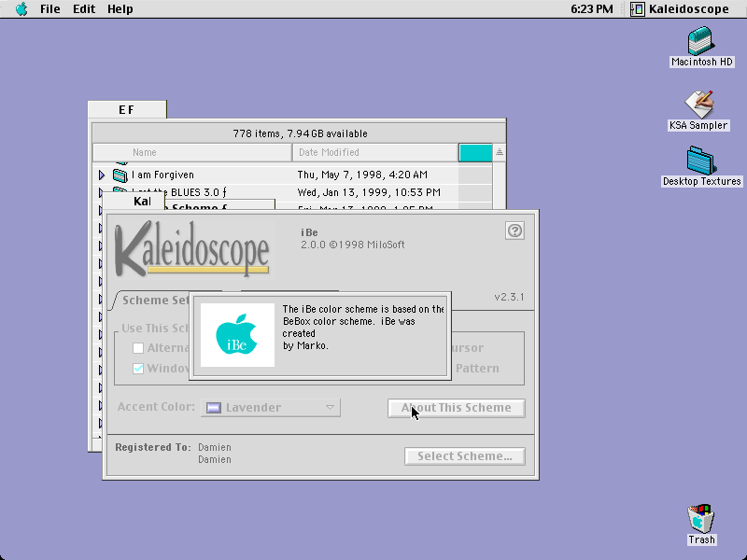Toggle sort order button in E F window
Image resolution: width=747 pixels, height=560 pixels.
click(500, 152)
